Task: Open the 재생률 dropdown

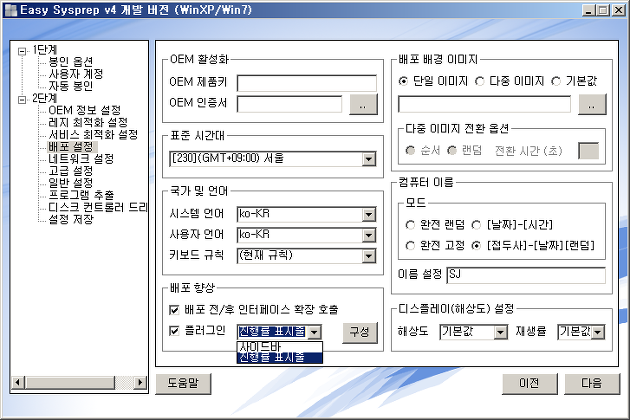Action: pos(598,332)
